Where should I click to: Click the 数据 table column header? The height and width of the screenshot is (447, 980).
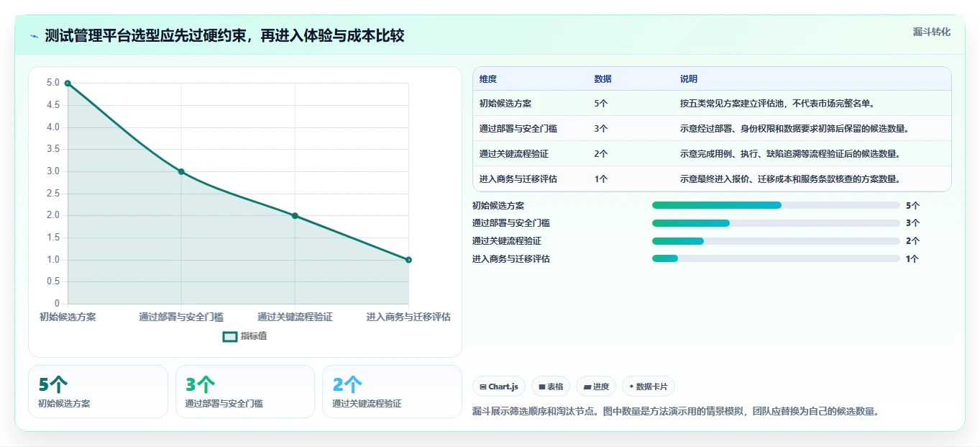point(603,79)
